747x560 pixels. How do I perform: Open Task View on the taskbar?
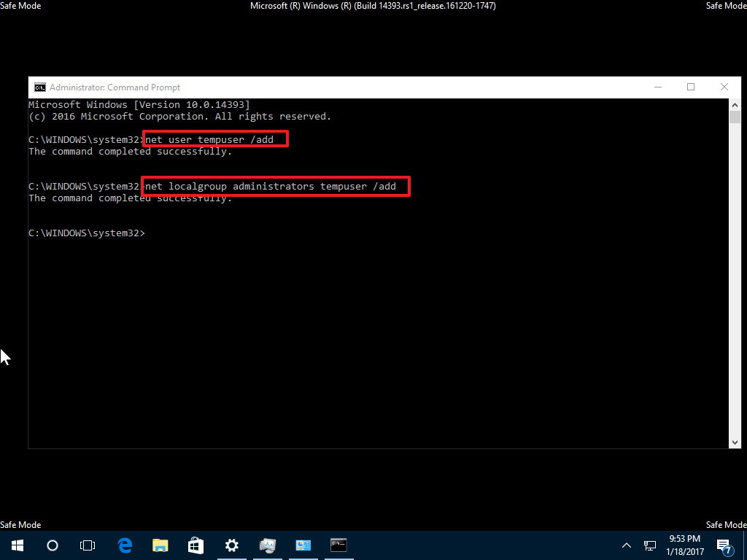coord(88,545)
